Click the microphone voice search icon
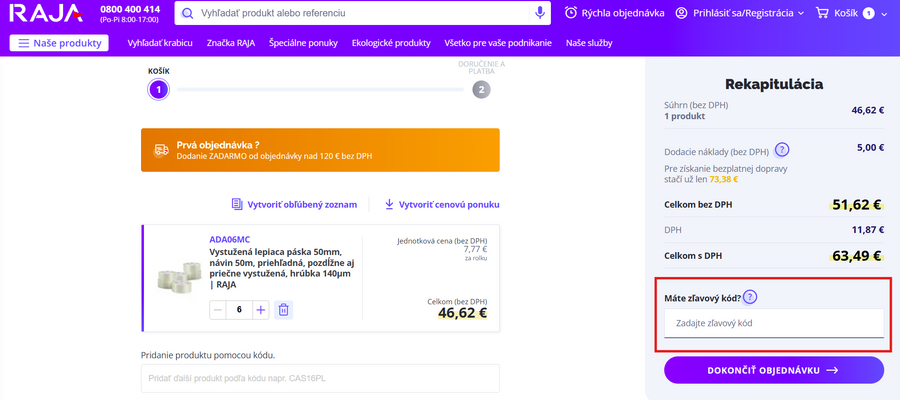This screenshot has width=900, height=400. (x=540, y=13)
